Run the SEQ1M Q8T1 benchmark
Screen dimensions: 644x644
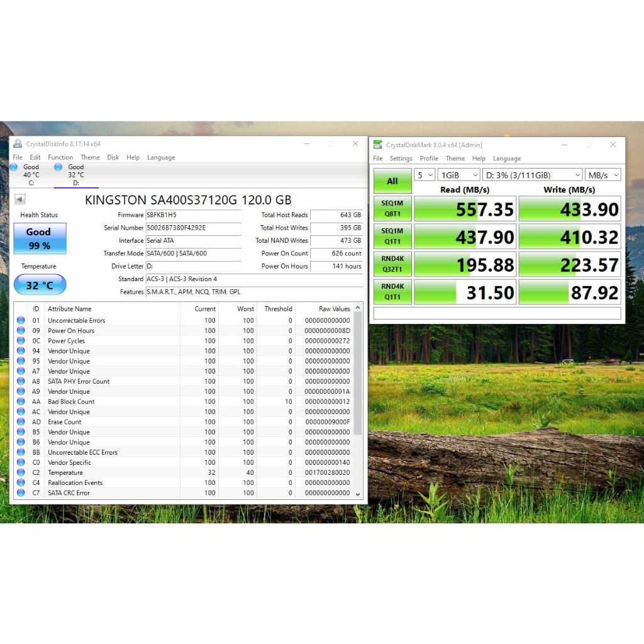(x=392, y=208)
